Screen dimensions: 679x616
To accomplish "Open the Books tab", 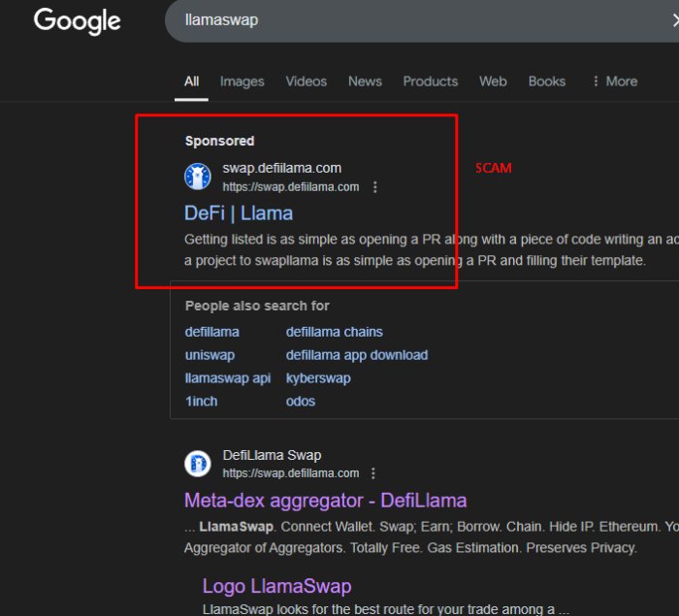I will [547, 81].
